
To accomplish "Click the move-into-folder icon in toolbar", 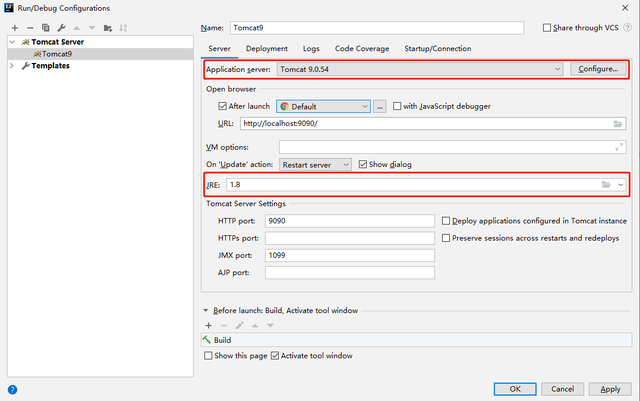I will click(x=110, y=27).
